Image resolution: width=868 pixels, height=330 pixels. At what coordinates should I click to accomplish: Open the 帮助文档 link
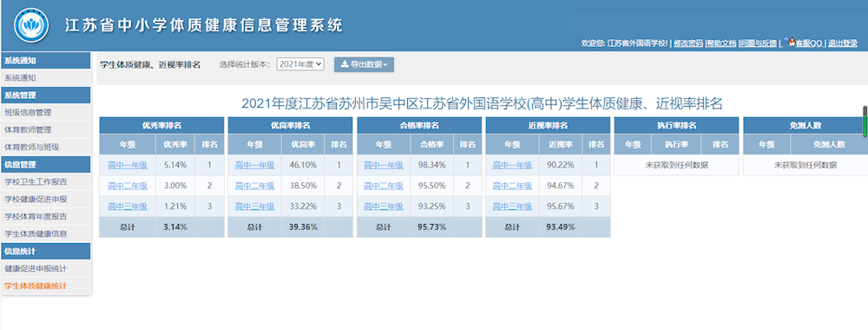[721, 43]
